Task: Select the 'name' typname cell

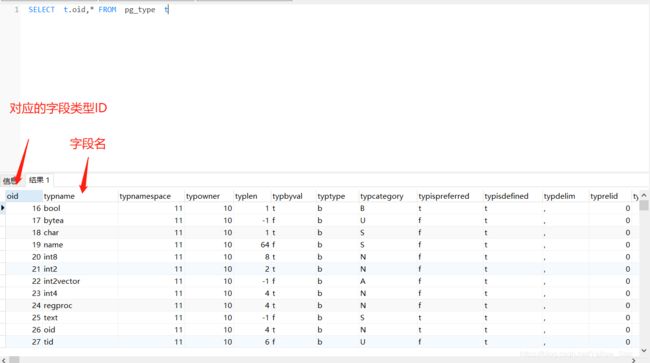Action: point(80,244)
